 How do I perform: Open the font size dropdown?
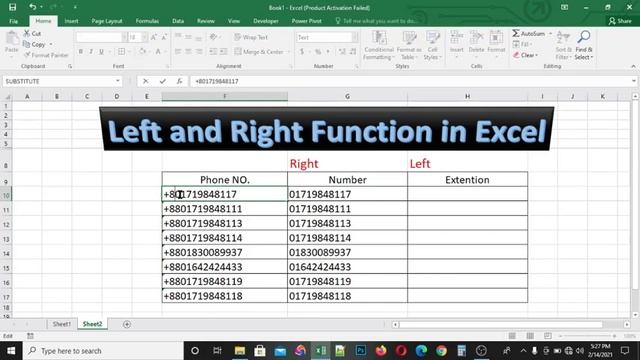144,37
